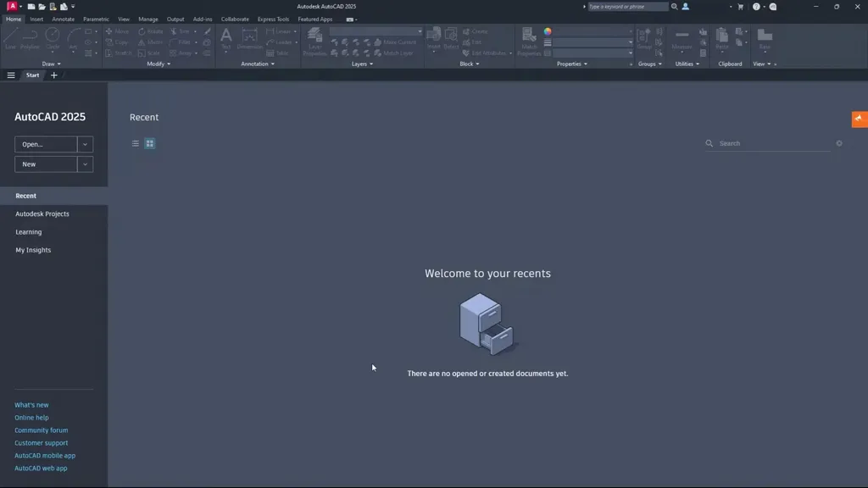Image resolution: width=868 pixels, height=488 pixels.
Task: Open recent files settings gear
Action: 839,143
